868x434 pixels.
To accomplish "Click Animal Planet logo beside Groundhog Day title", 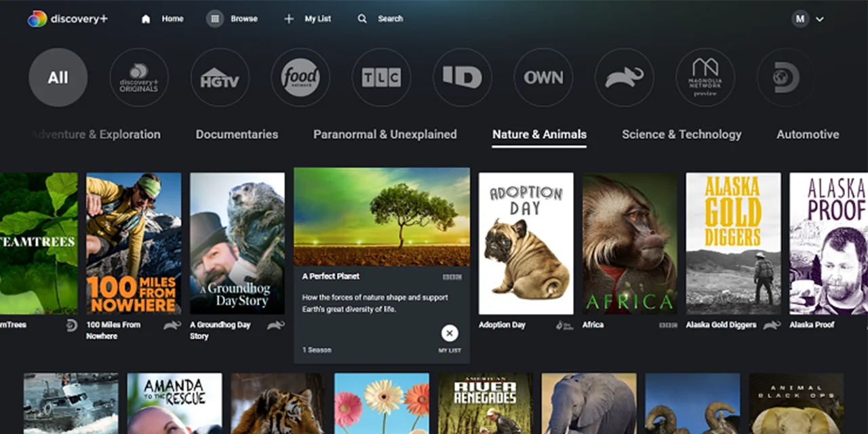I will (x=276, y=325).
